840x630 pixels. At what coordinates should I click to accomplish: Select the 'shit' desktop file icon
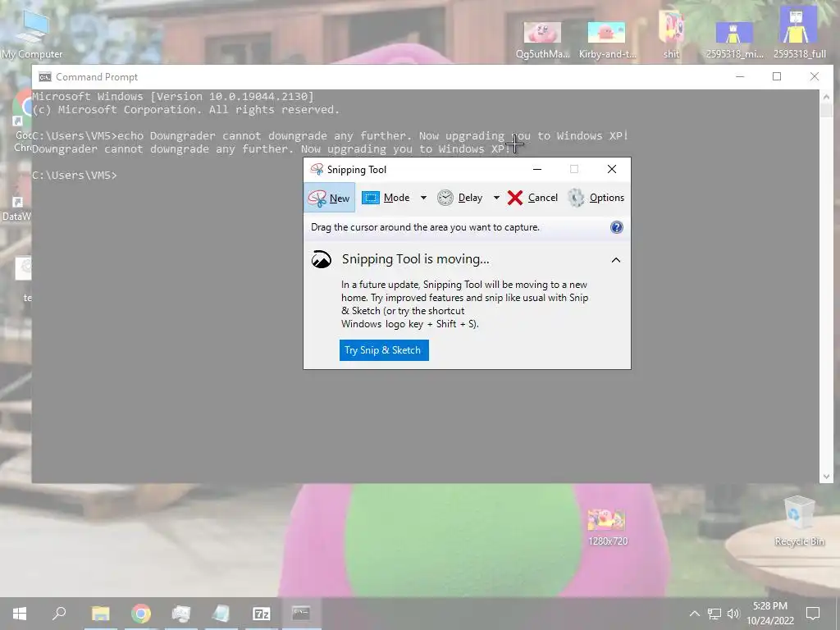click(671, 35)
